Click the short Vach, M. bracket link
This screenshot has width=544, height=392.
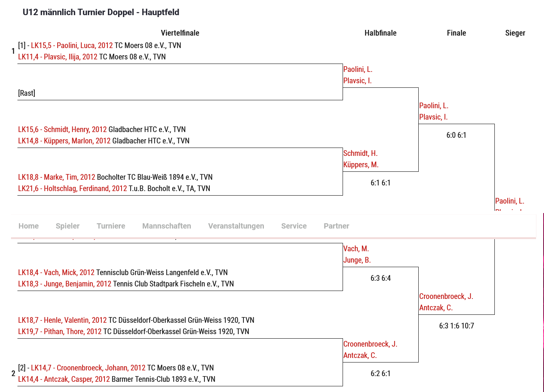(356, 249)
